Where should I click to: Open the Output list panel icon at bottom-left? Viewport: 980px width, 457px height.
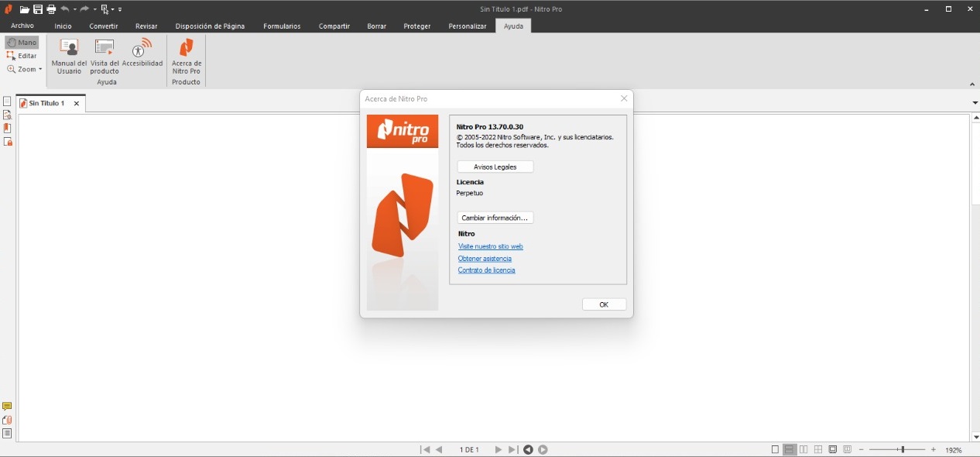pos(7,433)
